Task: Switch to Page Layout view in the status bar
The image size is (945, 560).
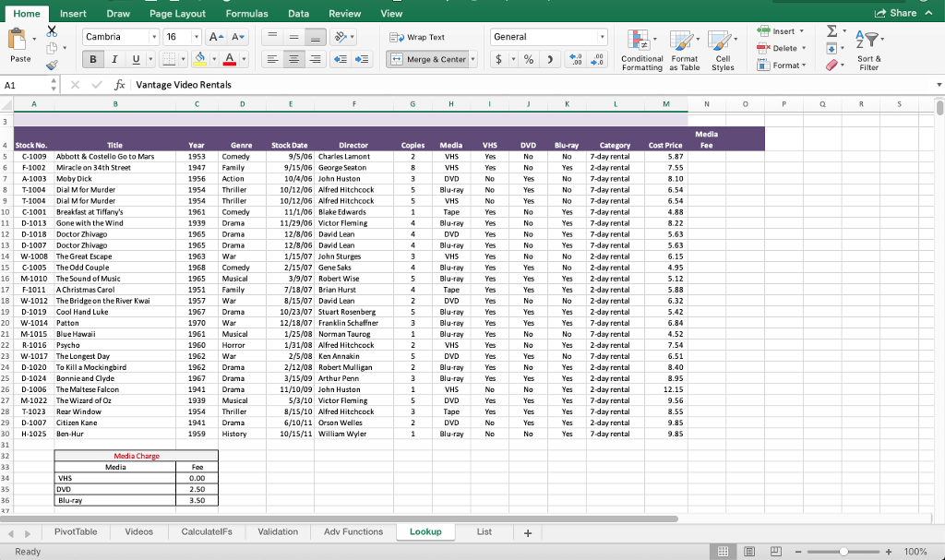Action: coord(749,551)
